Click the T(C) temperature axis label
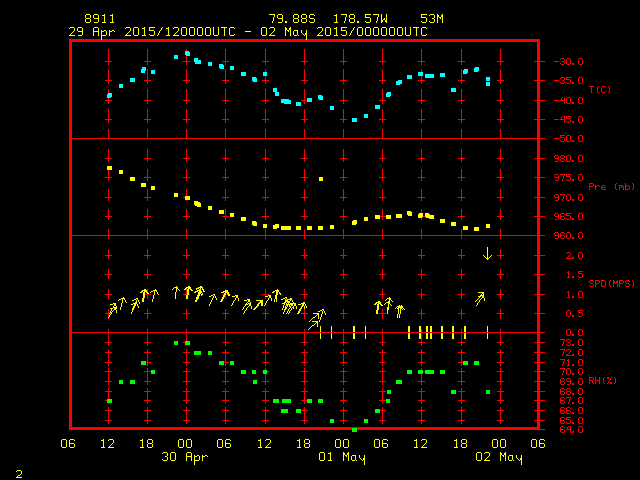Viewport: 640px width, 480px height. [600, 89]
